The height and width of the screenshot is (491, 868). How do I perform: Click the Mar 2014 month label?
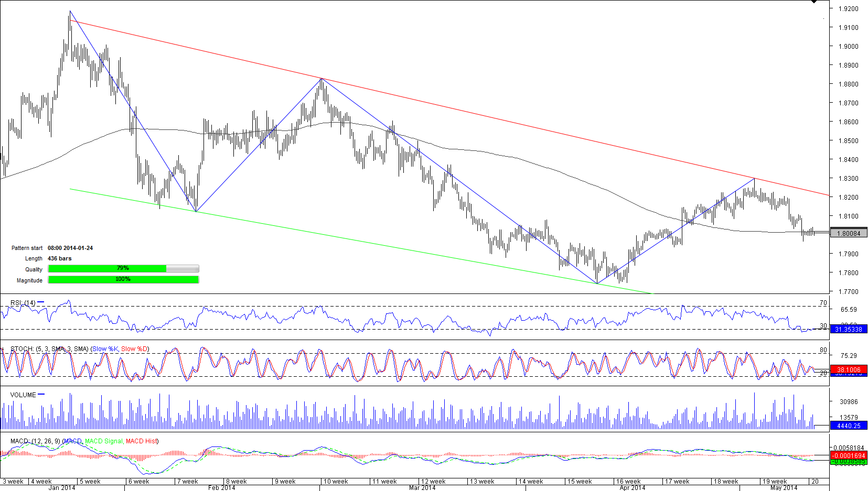click(x=422, y=488)
